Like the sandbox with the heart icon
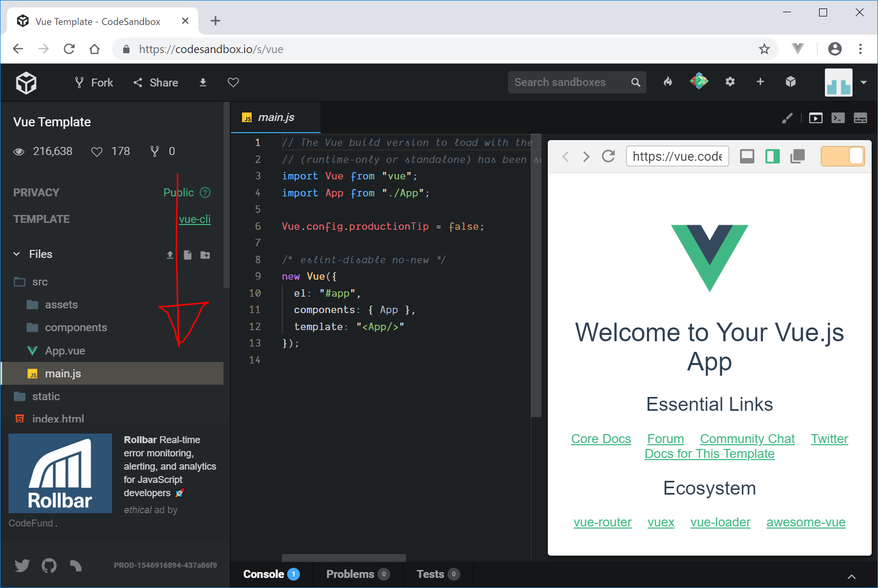The height and width of the screenshot is (588, 878). [x=233, y=82]
